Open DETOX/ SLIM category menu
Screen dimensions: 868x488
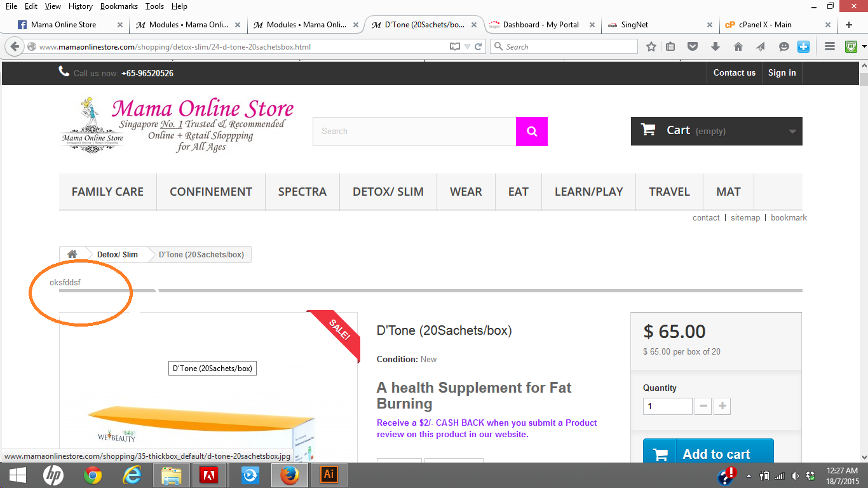point(388,192)
